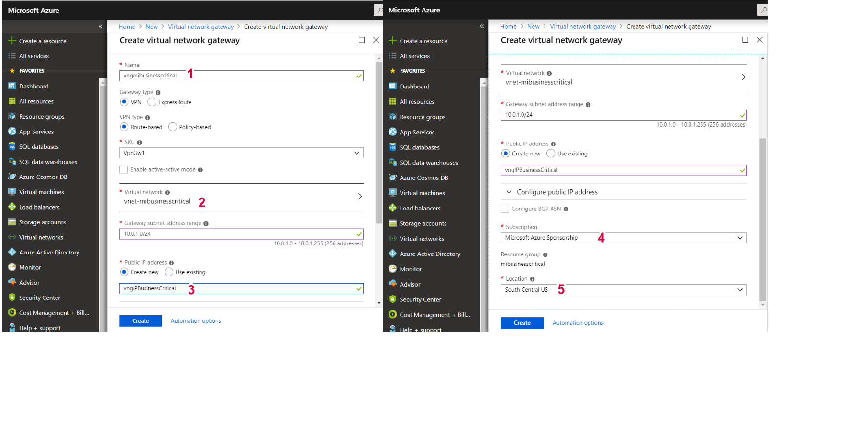
Task: Open Security Center in the rightmost sidebar
Action: tap(420, 300)
